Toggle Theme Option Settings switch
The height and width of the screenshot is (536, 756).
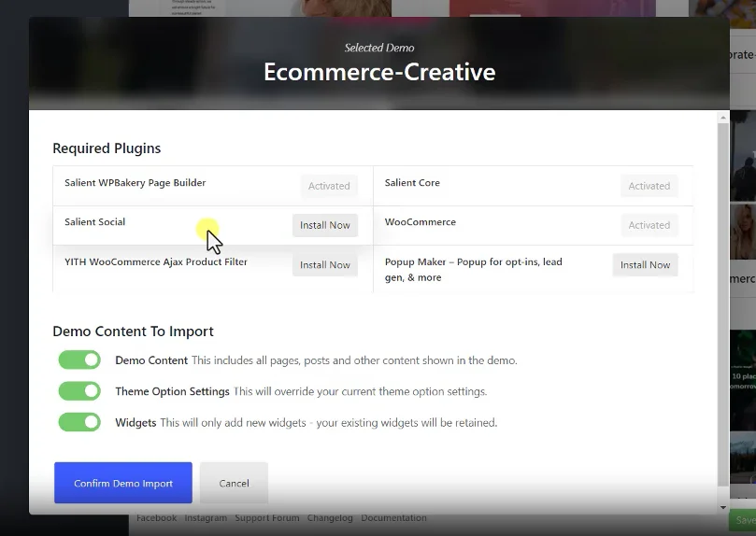coord(79,391)
